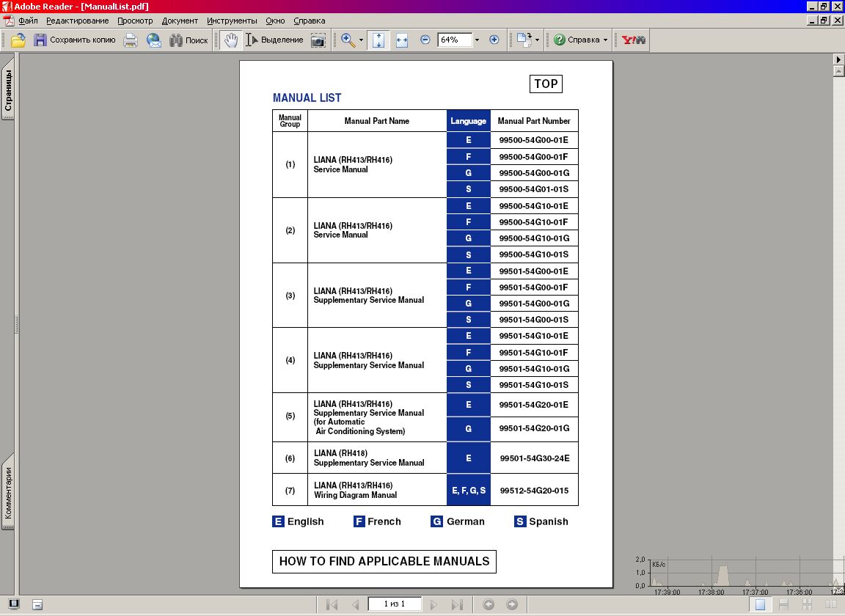This screenshot has height=616, width=845.
Task: Toggle continuous facing layout
Action: (807, 605)
